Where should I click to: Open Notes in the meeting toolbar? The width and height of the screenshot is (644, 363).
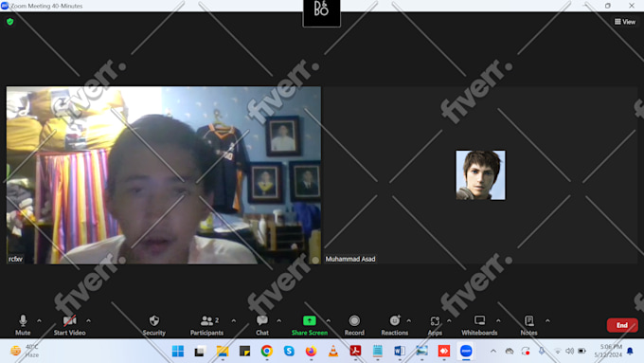(x=529, y=325)
